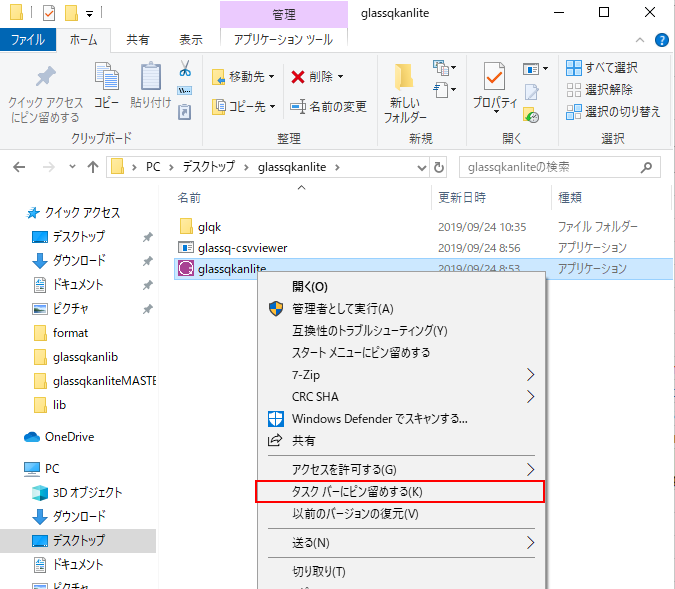Click the Paste clipboard icon

click(151, 76)
